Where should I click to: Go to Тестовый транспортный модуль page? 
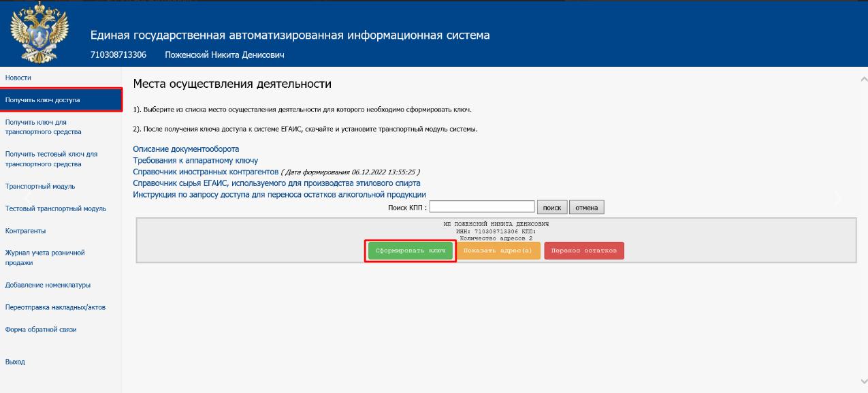tap(56, 208)
